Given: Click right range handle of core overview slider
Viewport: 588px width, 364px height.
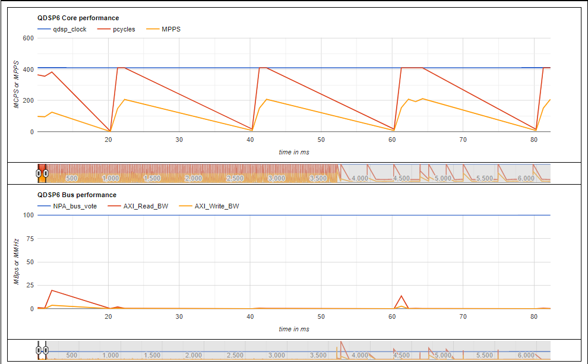Looking at the screenshot, I should tap(45, 173).
